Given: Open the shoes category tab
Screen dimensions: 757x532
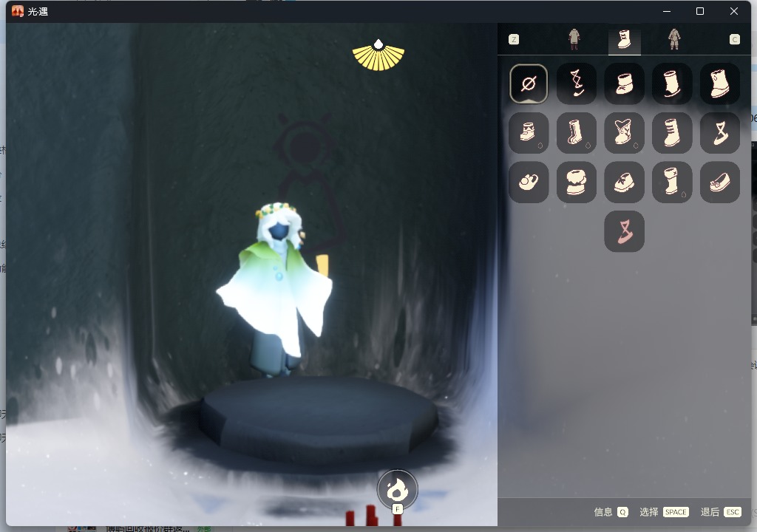Looking at the screenshot, I should tap(624, 39).
